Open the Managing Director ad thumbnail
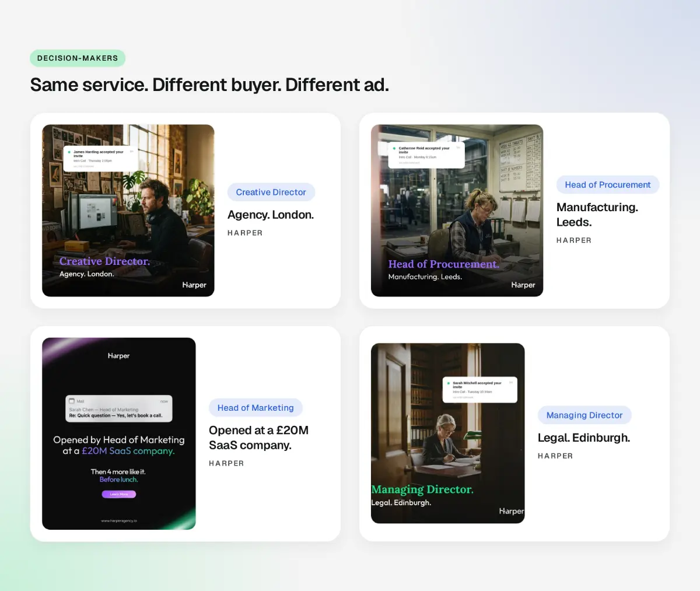This screenshot has height=591, width=700. 448,433
